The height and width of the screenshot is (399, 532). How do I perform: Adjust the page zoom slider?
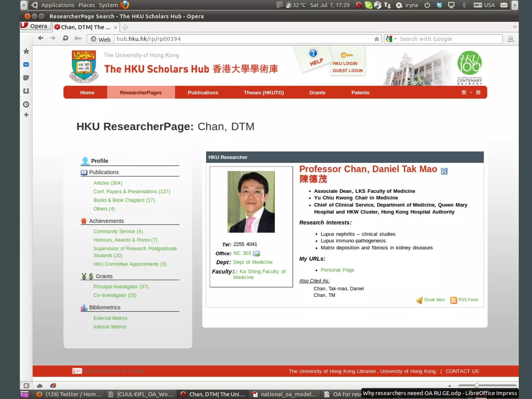[x=477, y=385]
